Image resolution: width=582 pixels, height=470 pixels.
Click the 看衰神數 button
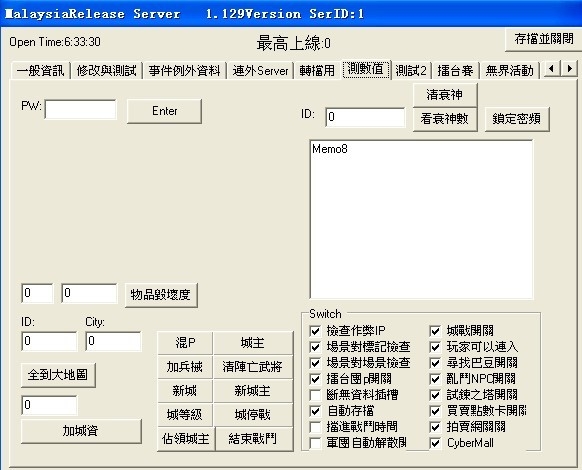(x=445, y=119)
